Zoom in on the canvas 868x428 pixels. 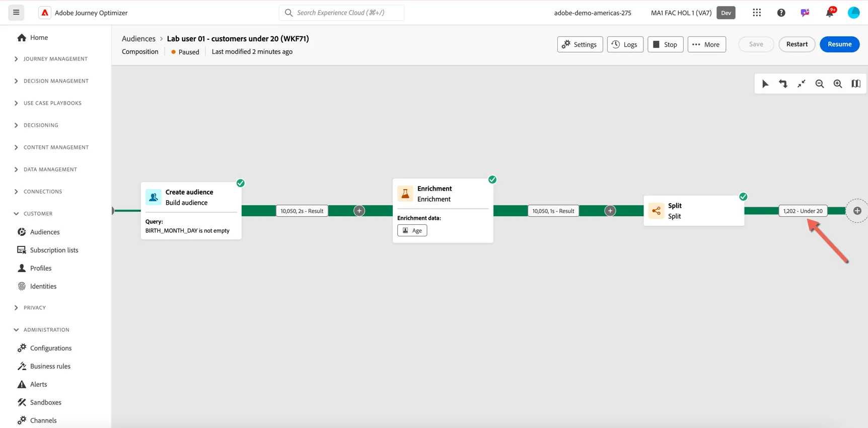(838, 84)
